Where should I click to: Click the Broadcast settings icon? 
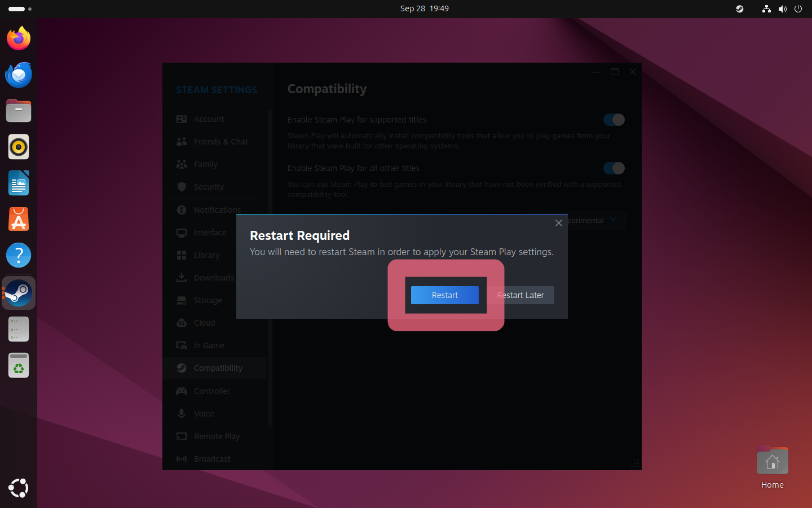[x=182, y=459]
